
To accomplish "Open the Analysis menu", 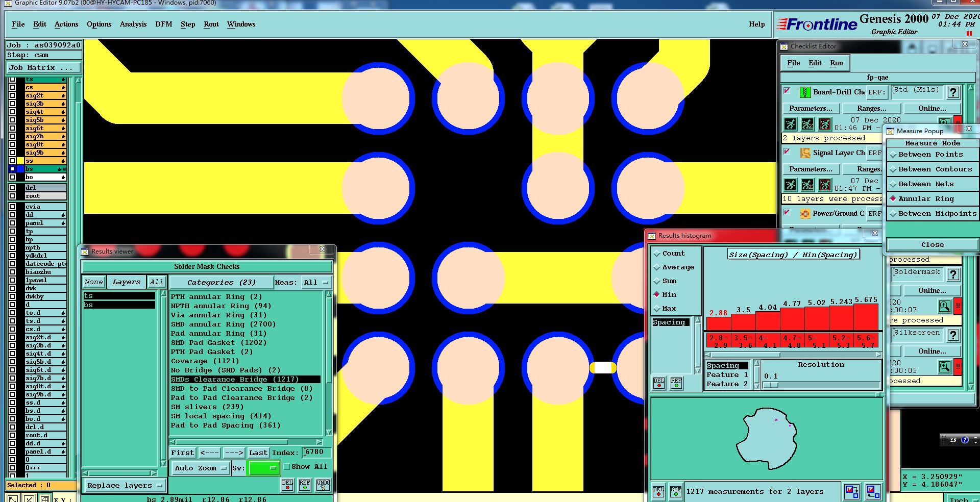I will tap(133, 24).
